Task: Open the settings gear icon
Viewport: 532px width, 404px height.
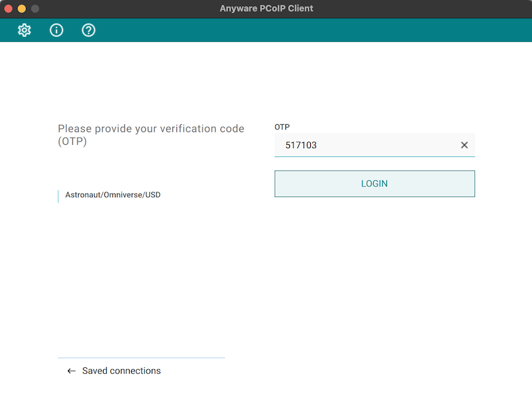Action: point(25,30)
